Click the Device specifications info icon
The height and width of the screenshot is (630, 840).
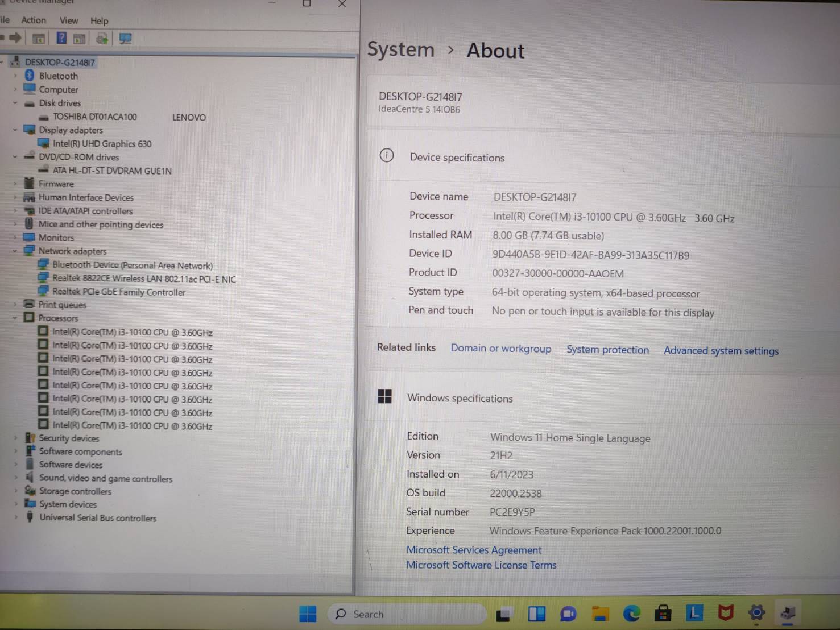point(387,155)
